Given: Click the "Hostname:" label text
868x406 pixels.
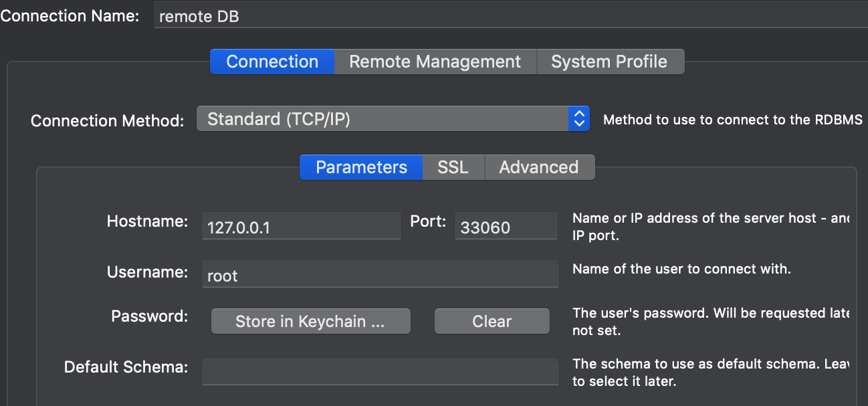Looking at the screenshot, I should [147, 222].
